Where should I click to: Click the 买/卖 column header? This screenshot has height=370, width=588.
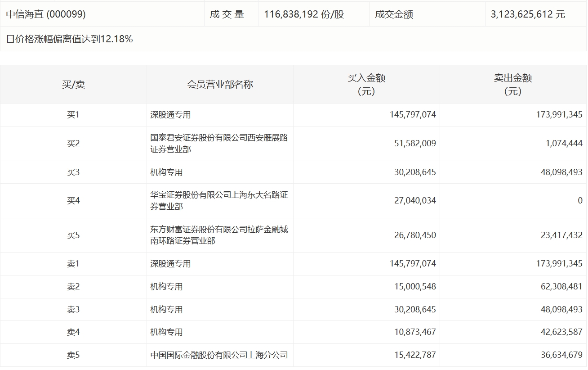[x=73, y=85]
